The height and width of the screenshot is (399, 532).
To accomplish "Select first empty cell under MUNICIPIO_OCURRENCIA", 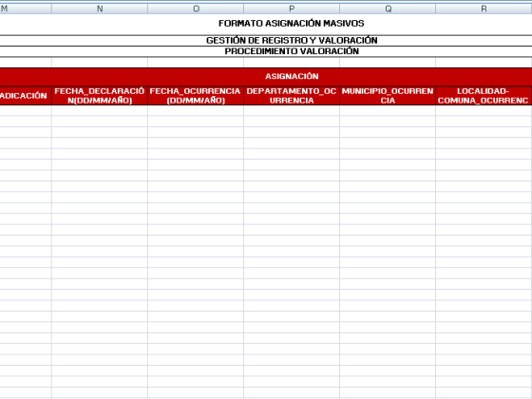I will (x=388, y=110).
